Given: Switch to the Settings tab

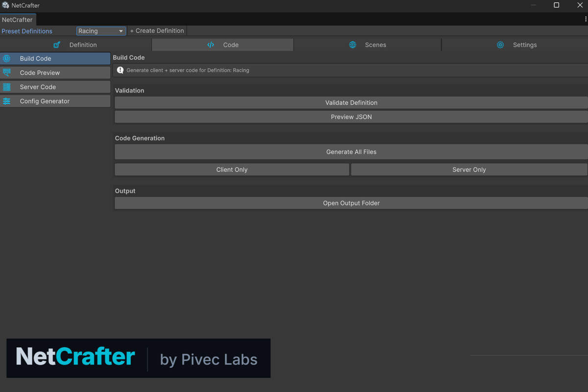Looking at the screenshot, I should tap(515, 45).
